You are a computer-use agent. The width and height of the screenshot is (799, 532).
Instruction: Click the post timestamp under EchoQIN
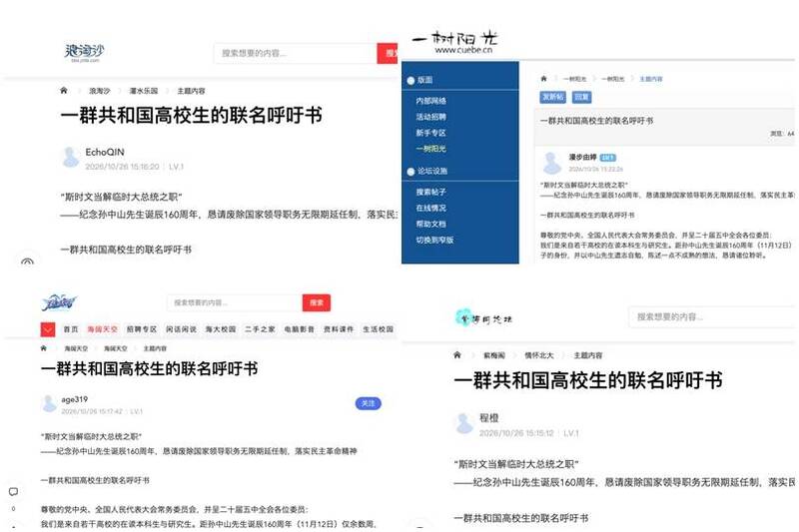pyautogui.click(x=122, y=167)
